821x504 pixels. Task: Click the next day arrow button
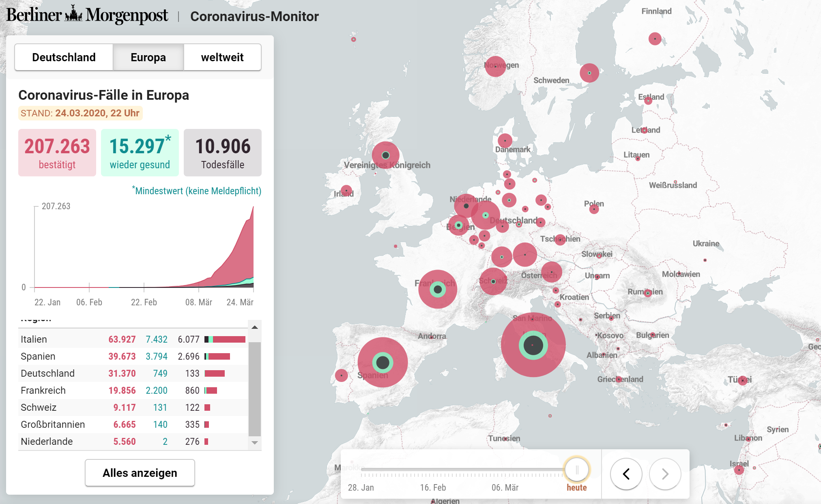(665, 474)
